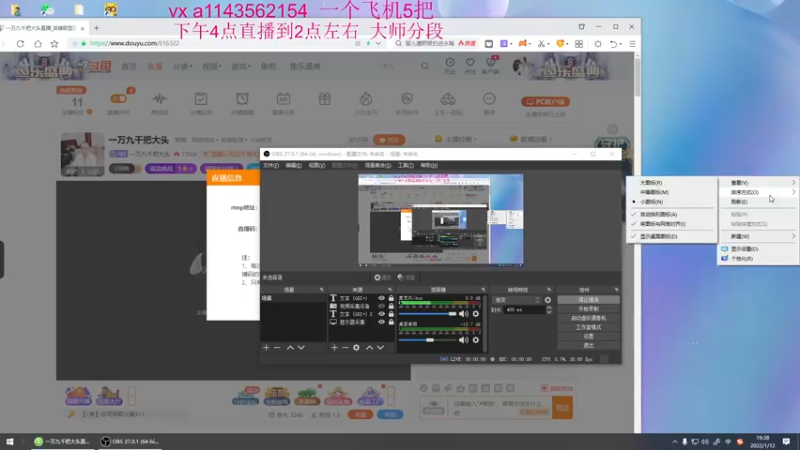Screen dimensions: 800x450
Task: Click the flame icon in Douyu streamer toolbar
Action: (366, 99)
